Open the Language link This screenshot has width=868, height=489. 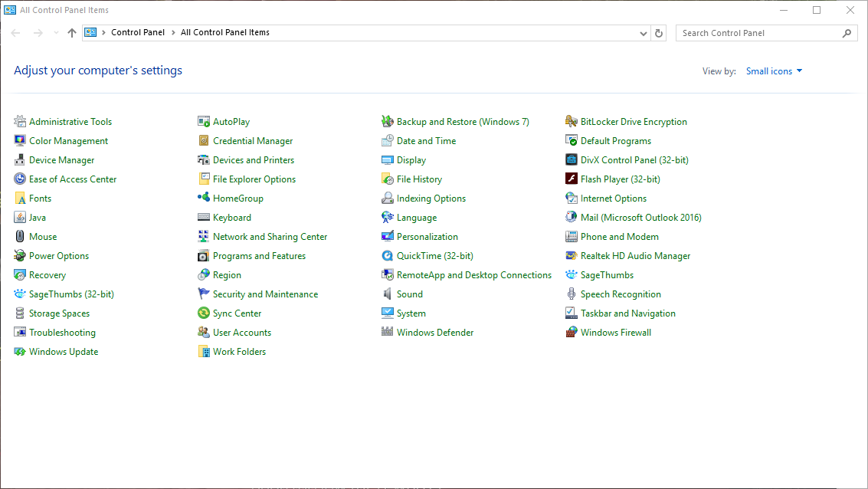tap(417, 218)
